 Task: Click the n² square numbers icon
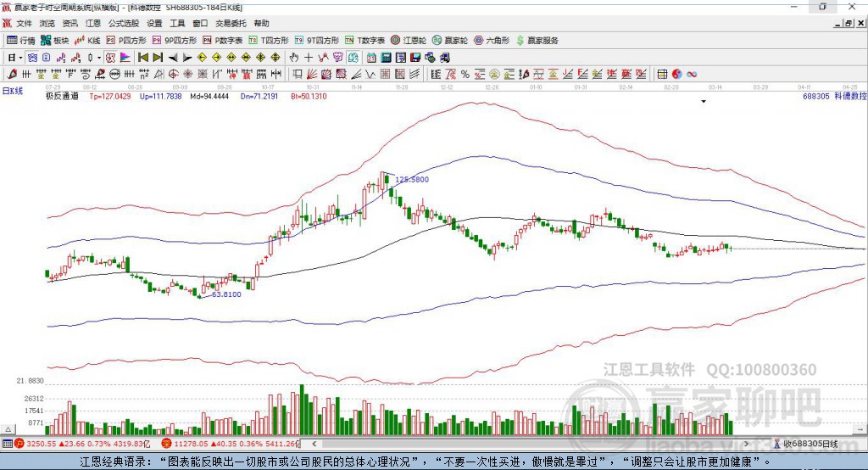pos(144,75)
